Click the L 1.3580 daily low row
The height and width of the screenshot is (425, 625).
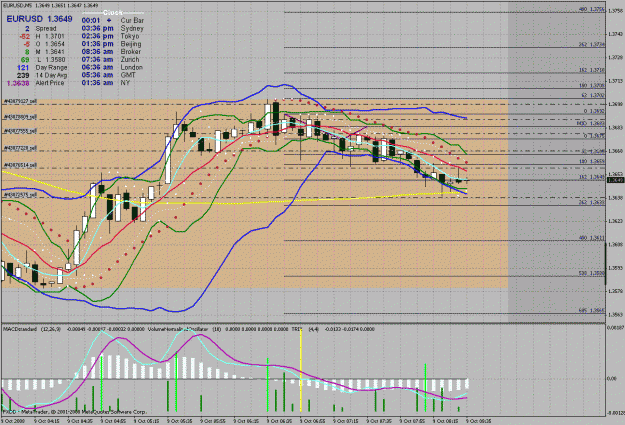point(43,60)
